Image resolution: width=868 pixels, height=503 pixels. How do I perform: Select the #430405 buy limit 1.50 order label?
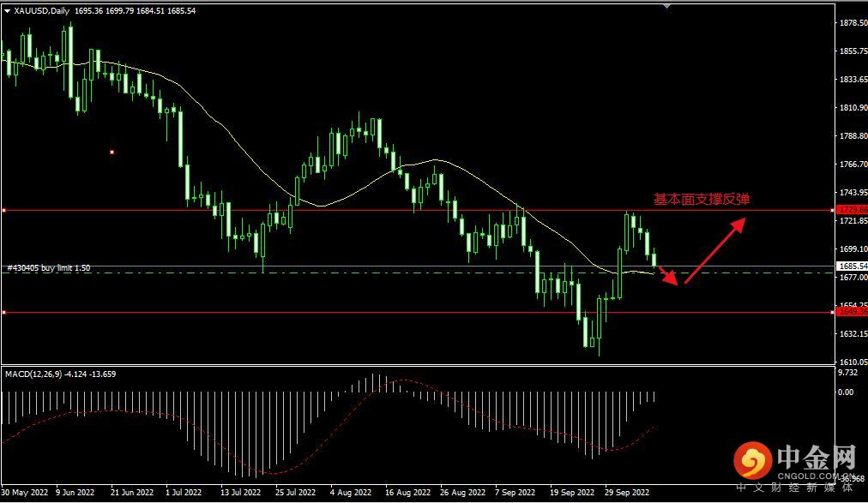click(x=49, y=267)
